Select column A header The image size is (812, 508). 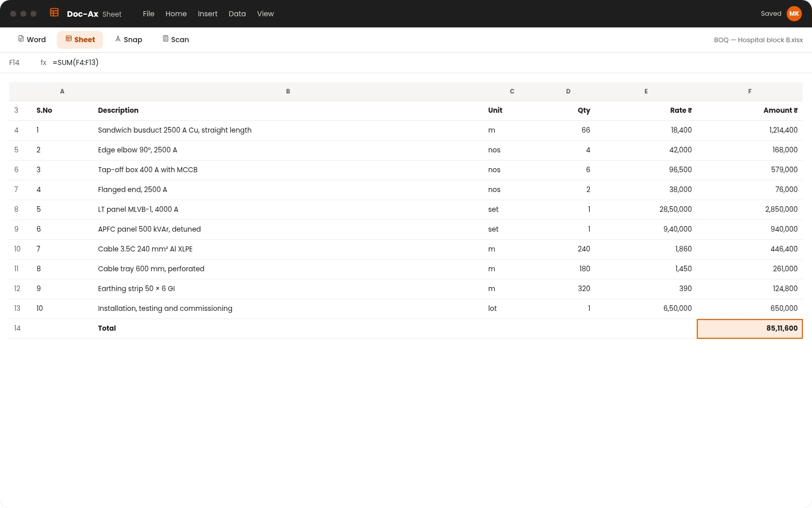click(62, 91)
